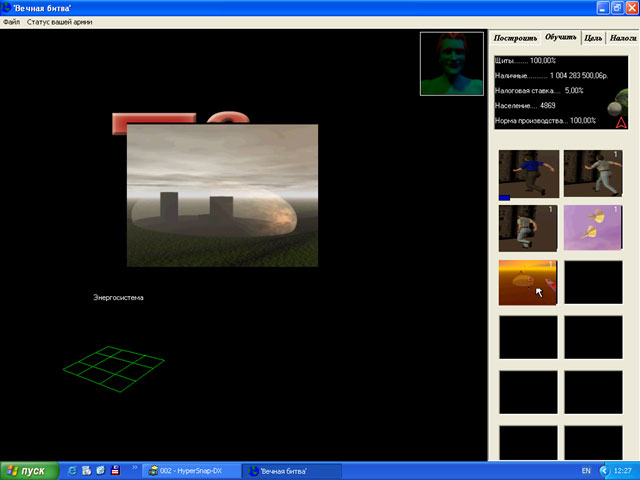
Task: Select the blue-shirted running soldier unit
Action: pyautogui.click(x=528, y=173)
